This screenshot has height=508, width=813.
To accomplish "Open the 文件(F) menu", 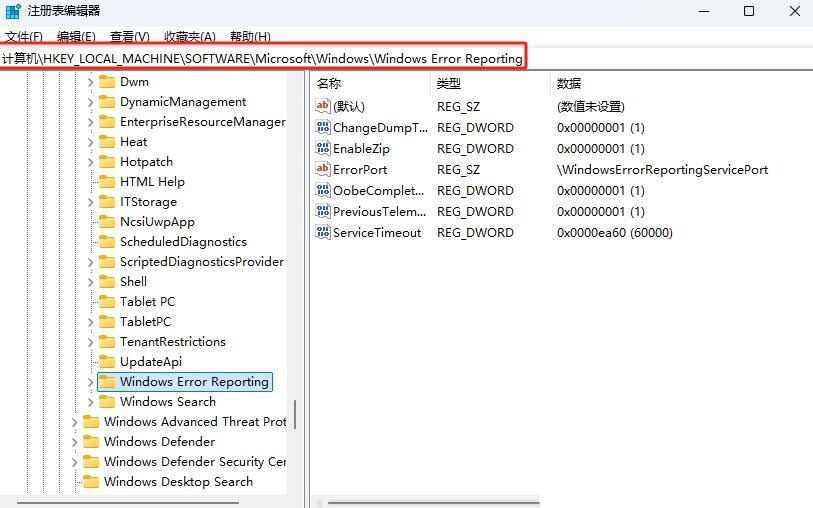I will (23, 37).
